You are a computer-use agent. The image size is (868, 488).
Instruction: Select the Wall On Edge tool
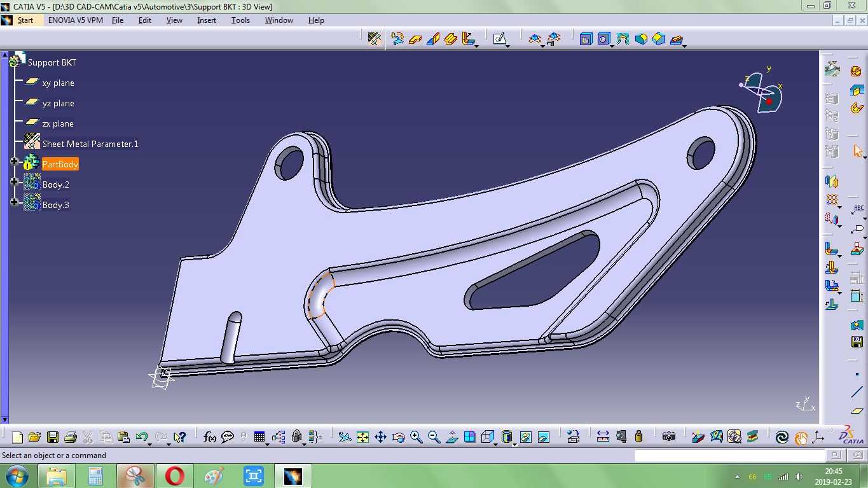[433, 39]
